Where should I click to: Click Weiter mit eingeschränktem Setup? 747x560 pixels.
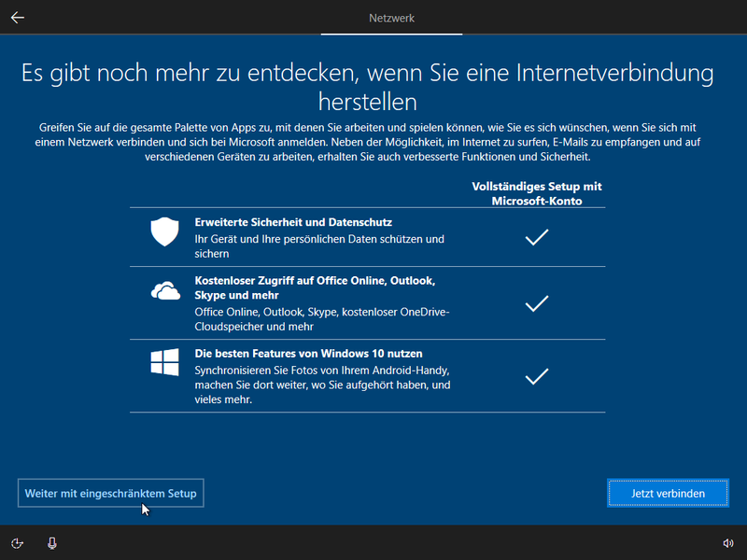point(110,493)
